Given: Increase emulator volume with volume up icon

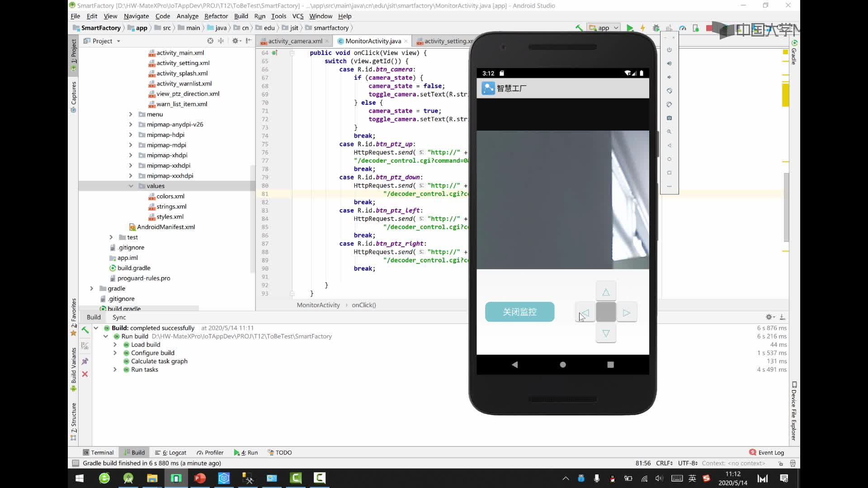Looking at the screenshot, I should (669, 63).
